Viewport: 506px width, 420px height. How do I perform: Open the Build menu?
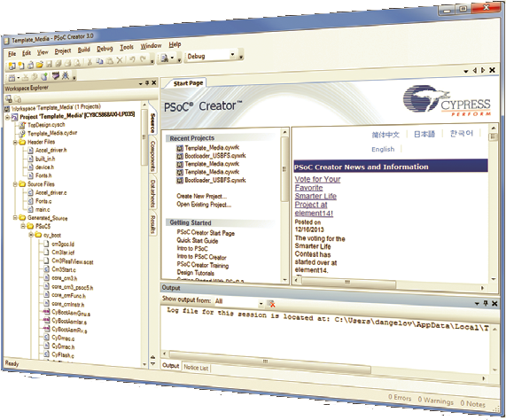[x=83, y=50]
